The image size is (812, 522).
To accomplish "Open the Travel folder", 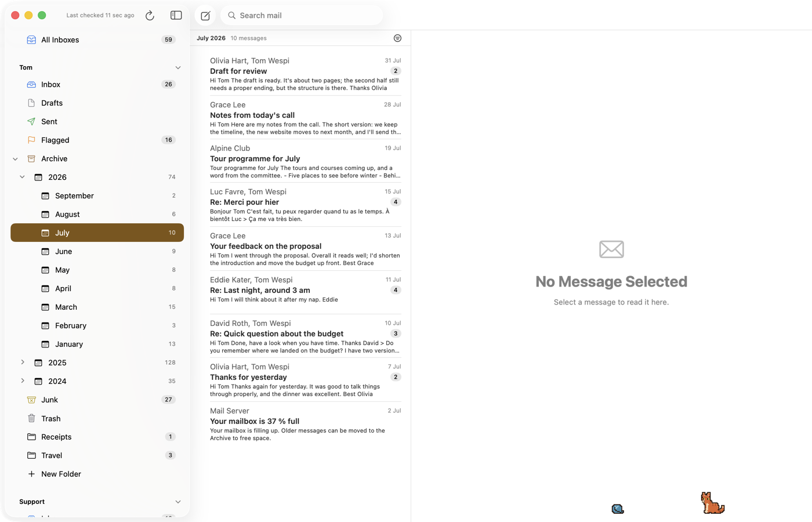I will click(97, 456).
